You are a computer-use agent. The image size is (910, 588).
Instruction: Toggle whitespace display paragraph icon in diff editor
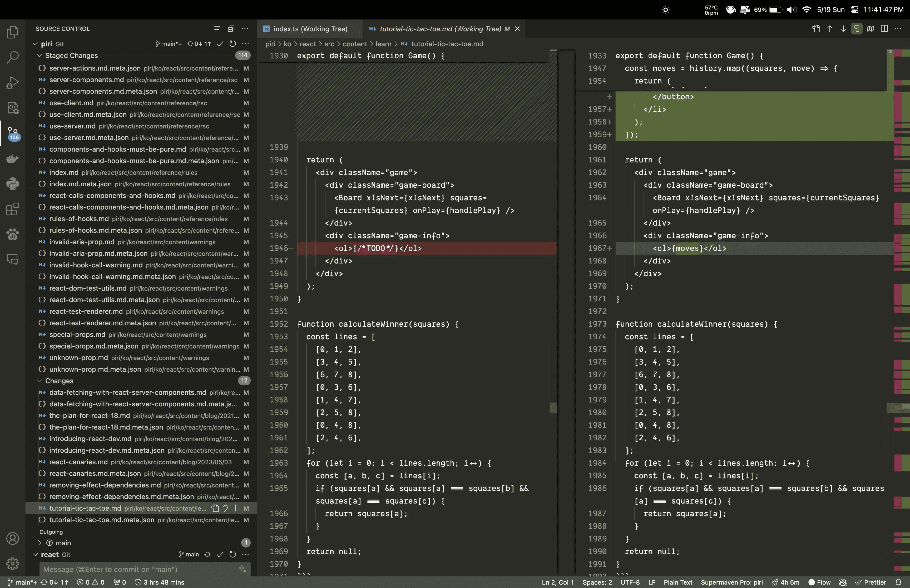[857, 29]
